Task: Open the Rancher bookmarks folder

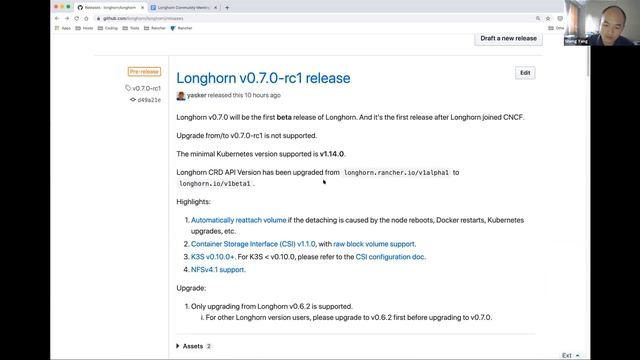Action: click(x=155, y=28)
